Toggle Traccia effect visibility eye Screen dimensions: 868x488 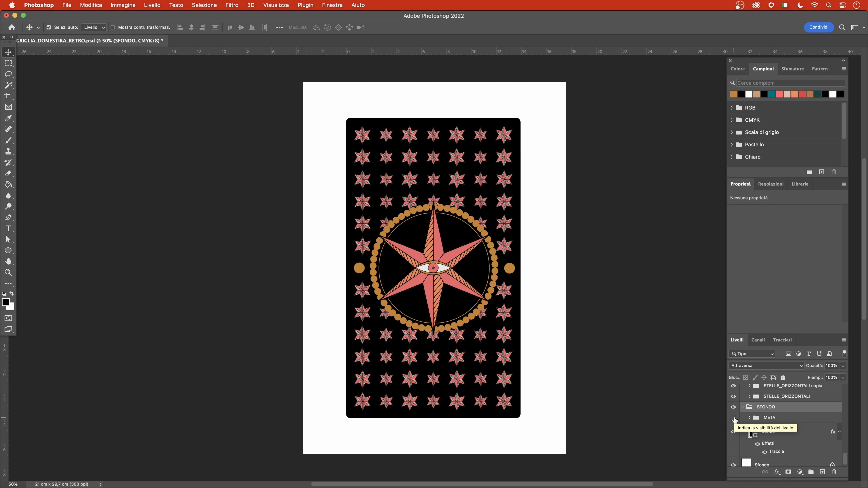[x=764, y=452]
